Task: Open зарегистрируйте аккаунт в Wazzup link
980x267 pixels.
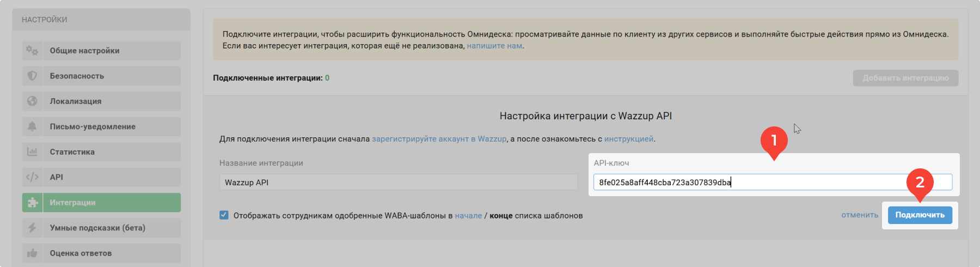Action: point(439,139)
